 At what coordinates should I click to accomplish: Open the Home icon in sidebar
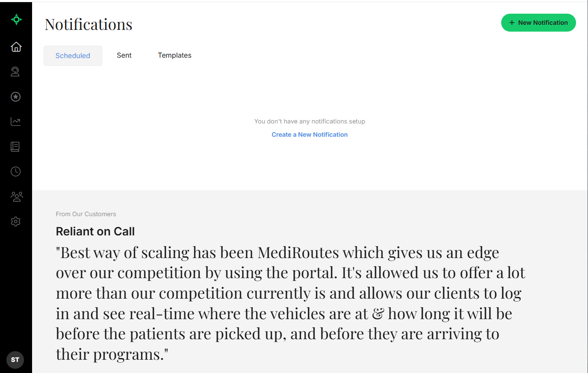pyautogui.click(x=16, y=47)
